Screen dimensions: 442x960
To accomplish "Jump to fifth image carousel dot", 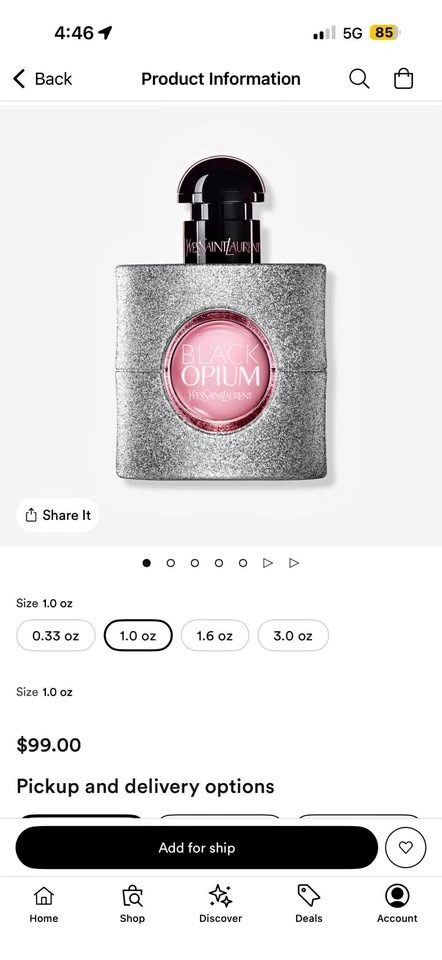I will point(243,563).
